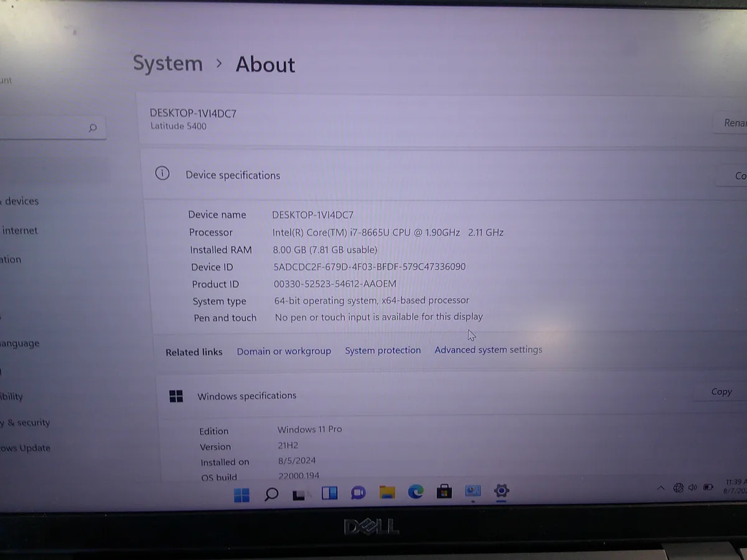Open taskbar Search magnifier
The image size is (747, 560).
[271, 494]
